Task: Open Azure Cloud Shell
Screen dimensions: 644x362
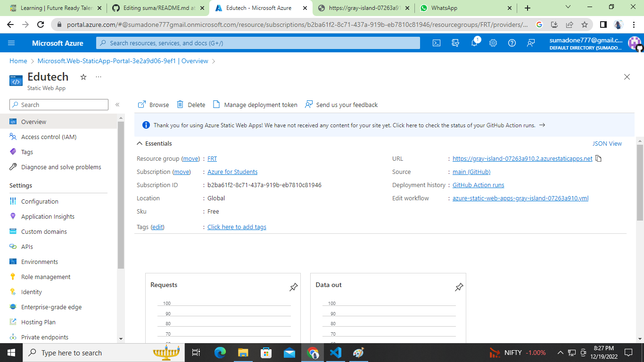Action: 436,42
